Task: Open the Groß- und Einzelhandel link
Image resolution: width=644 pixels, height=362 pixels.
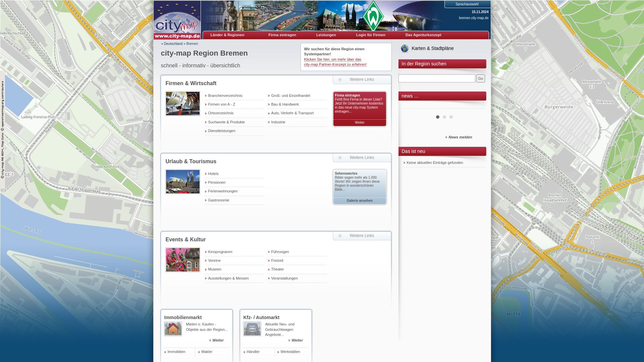Action: tap(290, 96)
